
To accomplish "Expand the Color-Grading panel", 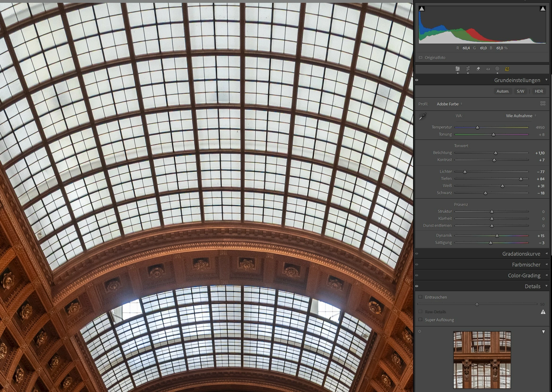I will pos(524,275).
